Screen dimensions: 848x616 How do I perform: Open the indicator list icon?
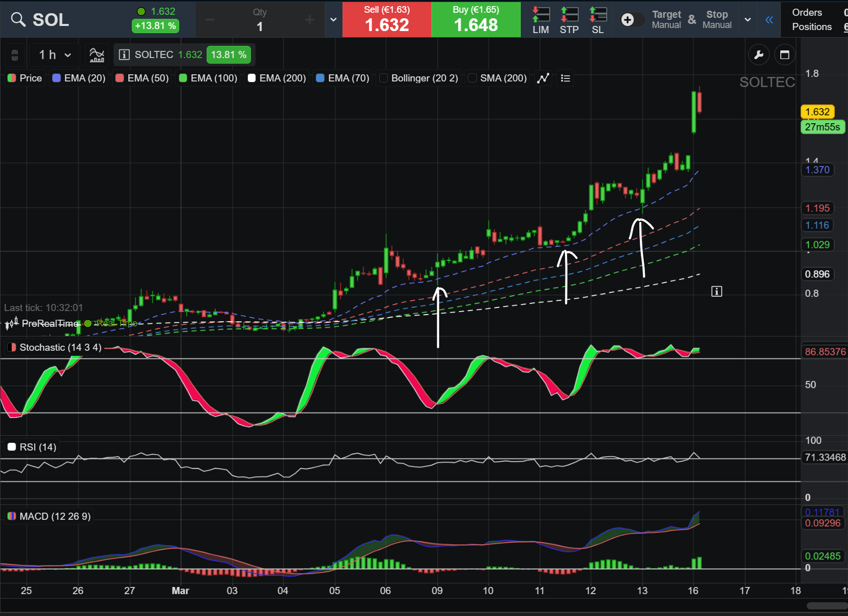565,78
